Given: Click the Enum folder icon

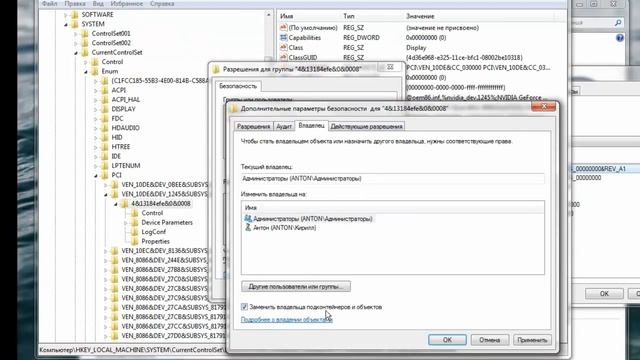Looking at the screenshot, I should tap(95, 71).
